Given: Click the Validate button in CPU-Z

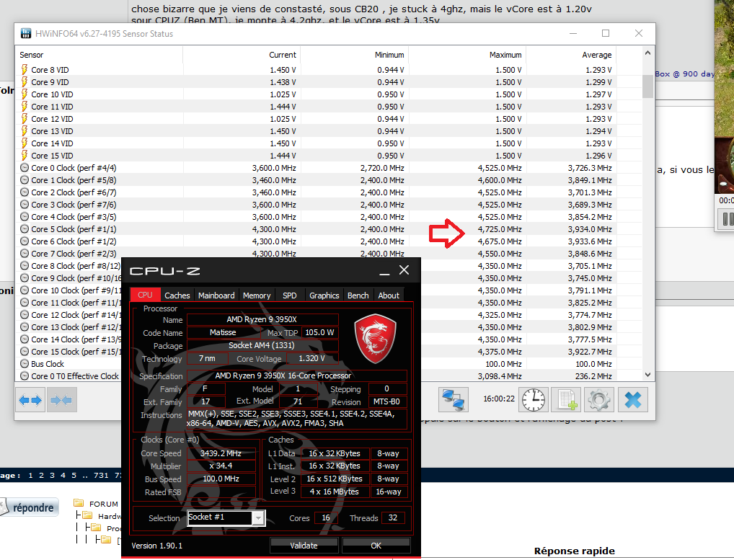Looking at the screenshot, I should (304, 545).
